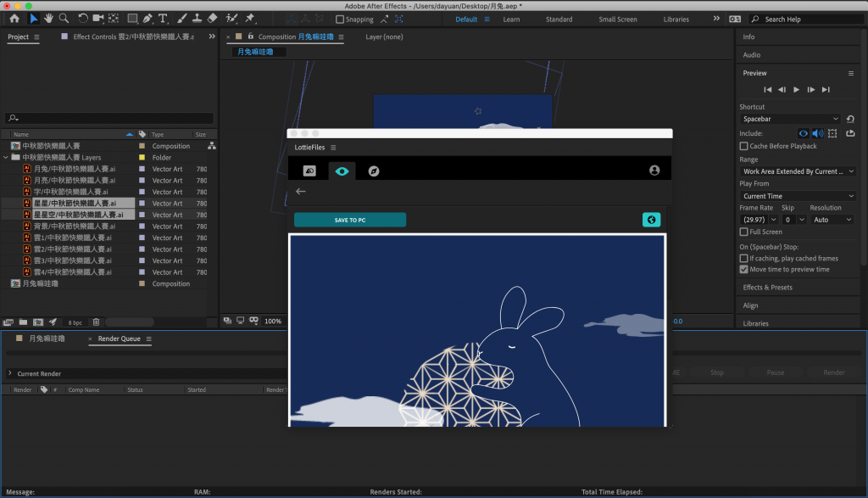The width and height of the screenshot is (868, 498).
Task: Uncheck Move time to preview time
Action: click(x=744, y=269)
